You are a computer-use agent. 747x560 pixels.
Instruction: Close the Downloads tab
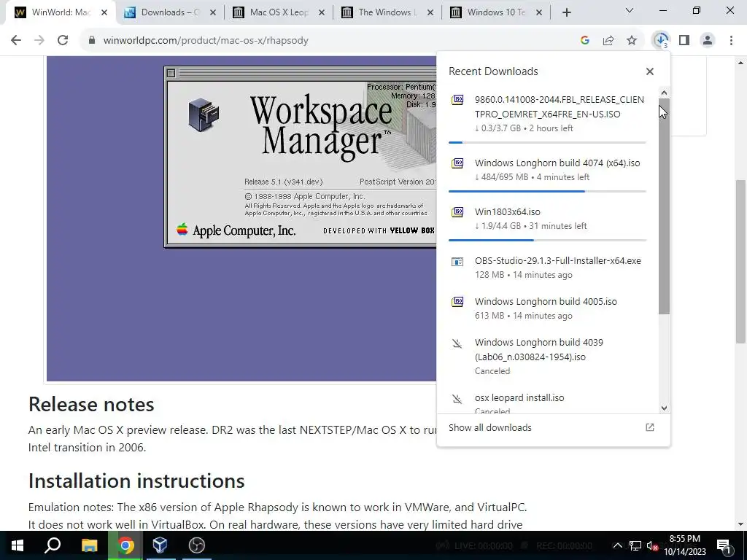click(213, 12)
